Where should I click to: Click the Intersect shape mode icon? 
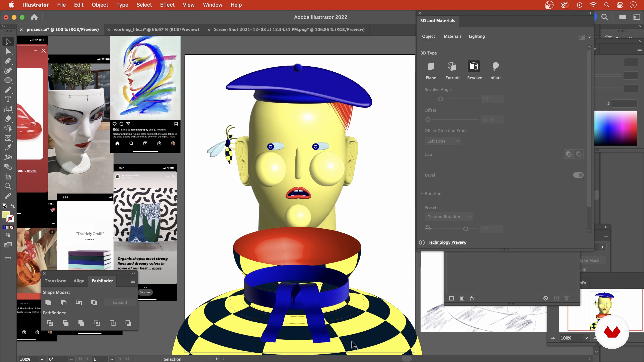(x=79, y=303)
